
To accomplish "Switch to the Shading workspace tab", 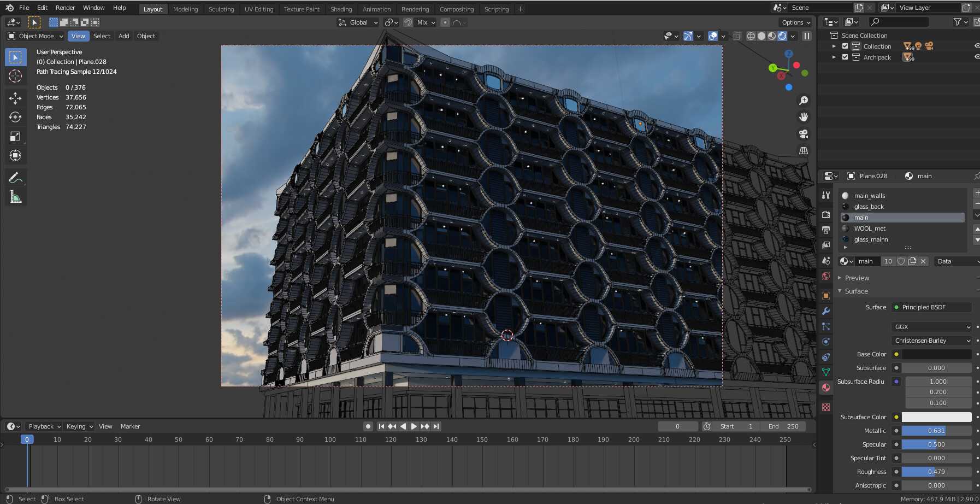I will tap(341, 9).
